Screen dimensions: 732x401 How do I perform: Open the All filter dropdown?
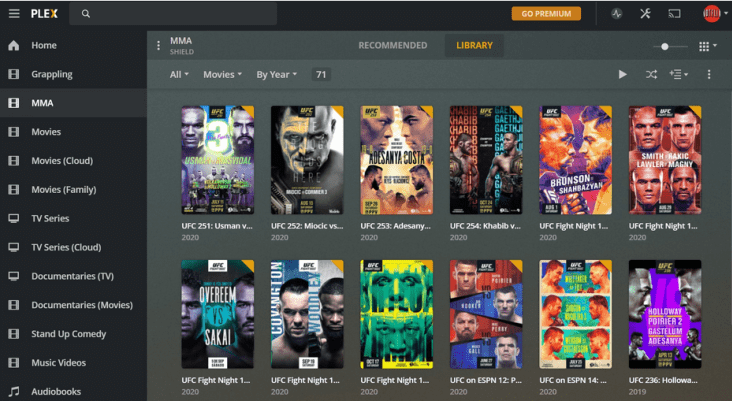pyautogui.click(x=179, y=74)
